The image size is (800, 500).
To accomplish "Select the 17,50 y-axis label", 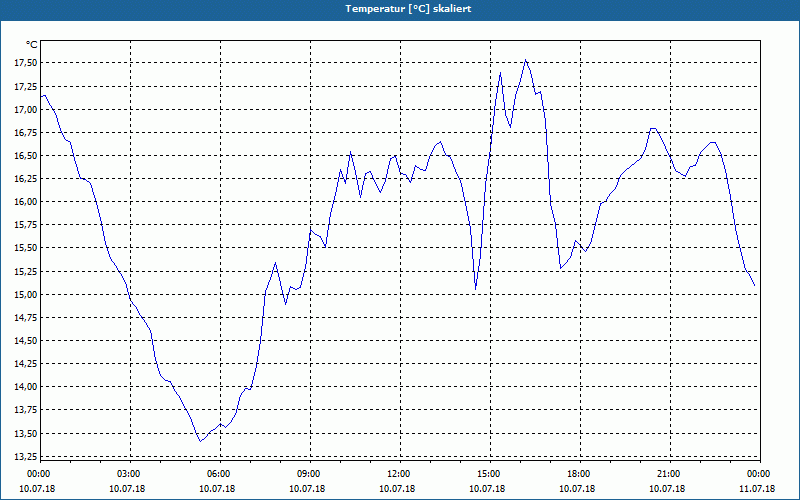I will (x=25, y=63).
